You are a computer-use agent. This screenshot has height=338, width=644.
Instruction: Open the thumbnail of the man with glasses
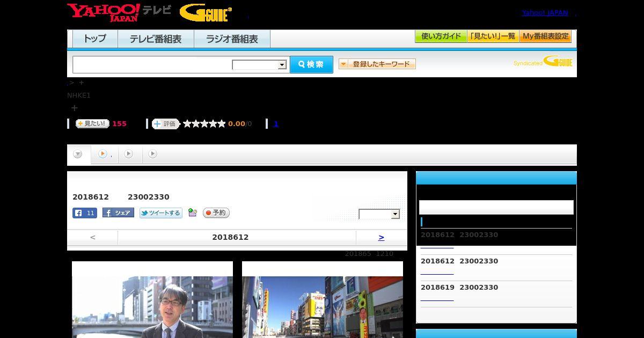[x=152, y=299]
